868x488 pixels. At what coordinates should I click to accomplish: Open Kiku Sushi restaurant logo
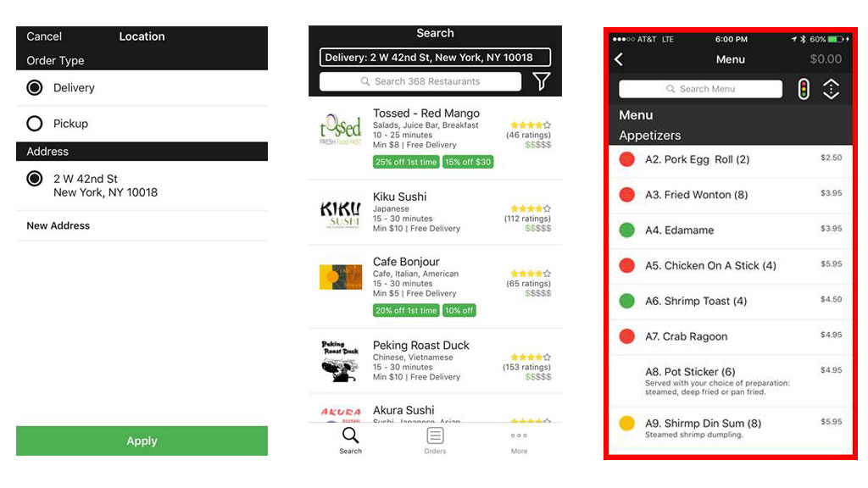pos(340,213)
